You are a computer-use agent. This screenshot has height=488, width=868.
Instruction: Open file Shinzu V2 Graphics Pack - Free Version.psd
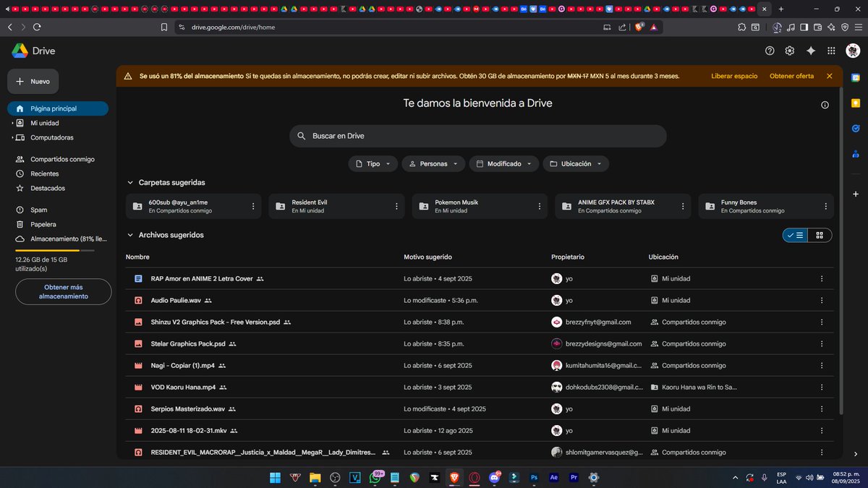(215, 322)
